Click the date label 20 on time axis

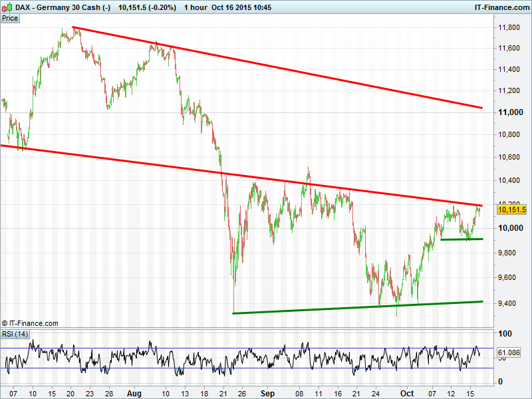70,394
